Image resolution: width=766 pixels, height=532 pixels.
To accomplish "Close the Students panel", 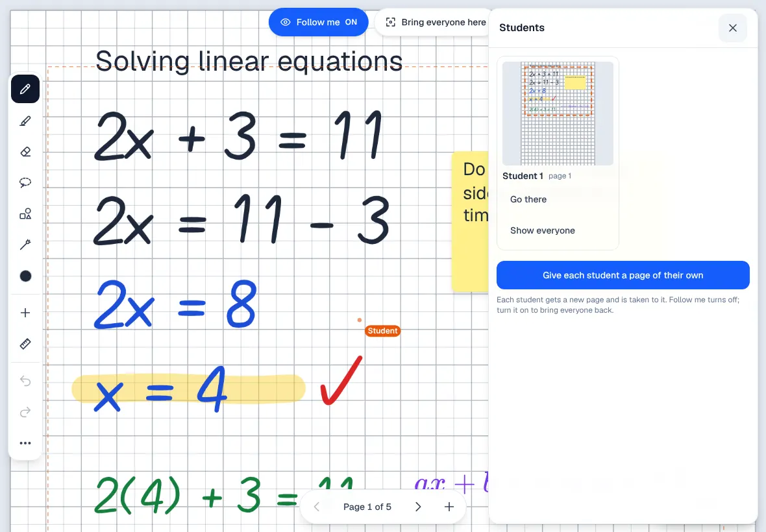I will (x=733, y=28).
